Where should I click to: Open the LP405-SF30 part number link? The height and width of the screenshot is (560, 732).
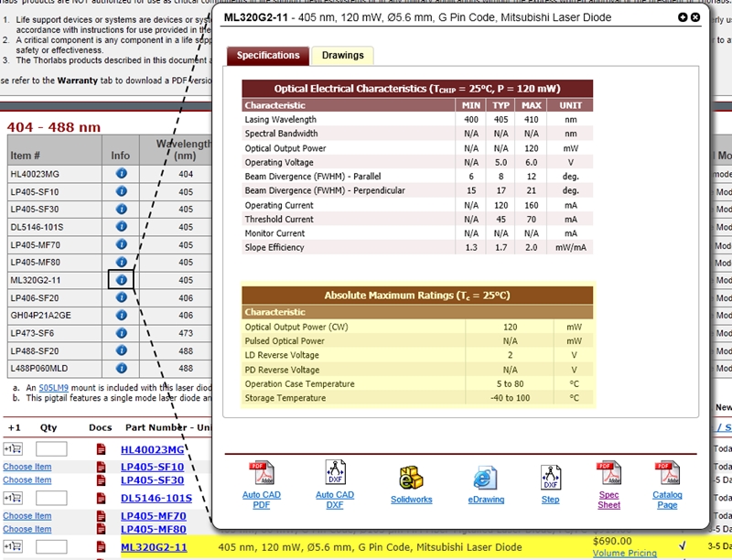(x=152, y=480)
